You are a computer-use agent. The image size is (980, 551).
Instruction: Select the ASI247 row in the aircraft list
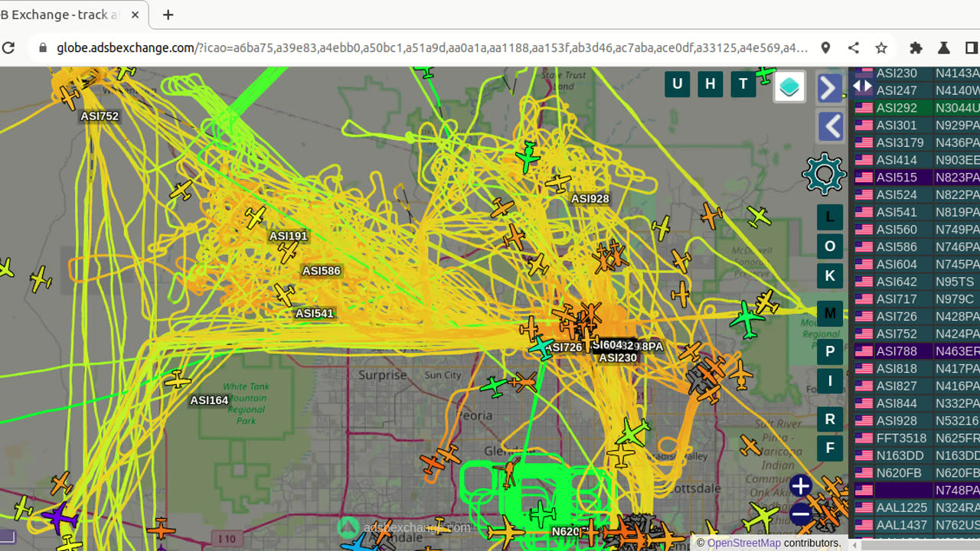[x=916, y=90]
